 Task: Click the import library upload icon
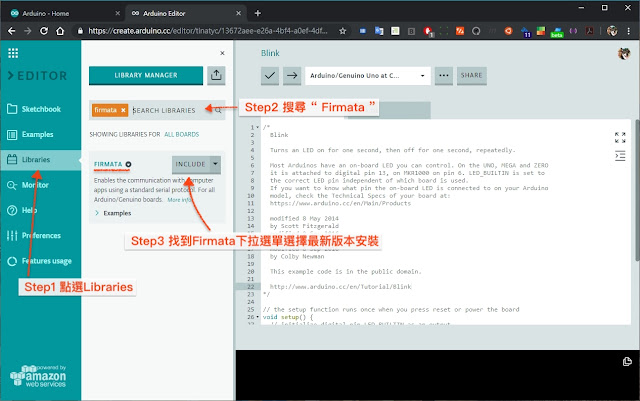(x=216, y=75)
